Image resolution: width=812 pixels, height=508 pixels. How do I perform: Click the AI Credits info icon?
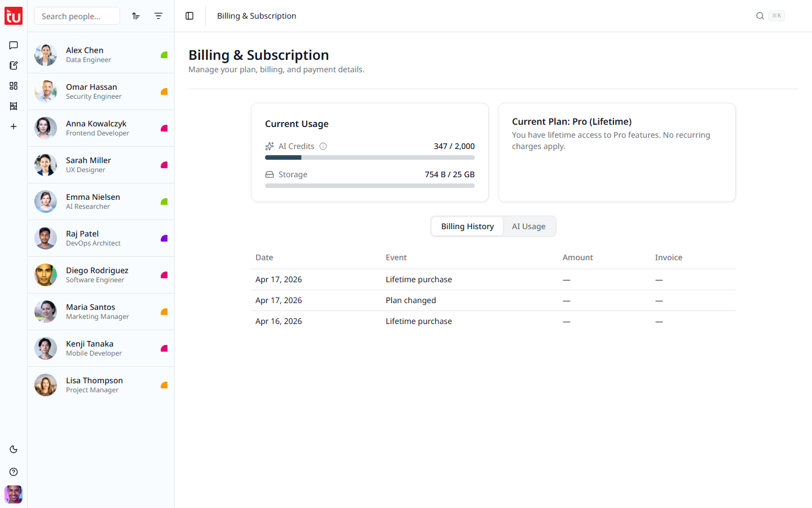coord(323,146)
